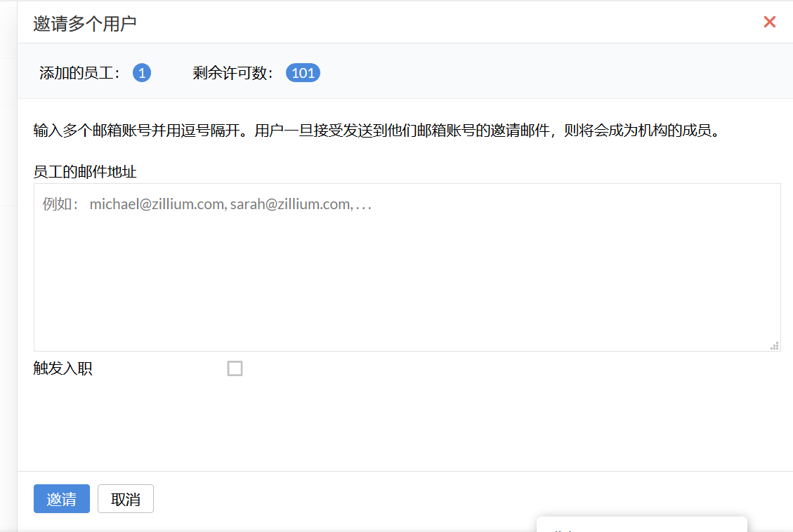Click the gray summary bar right of 101
The height and width of the screenshot is (532, 793).
pos(548,73)
